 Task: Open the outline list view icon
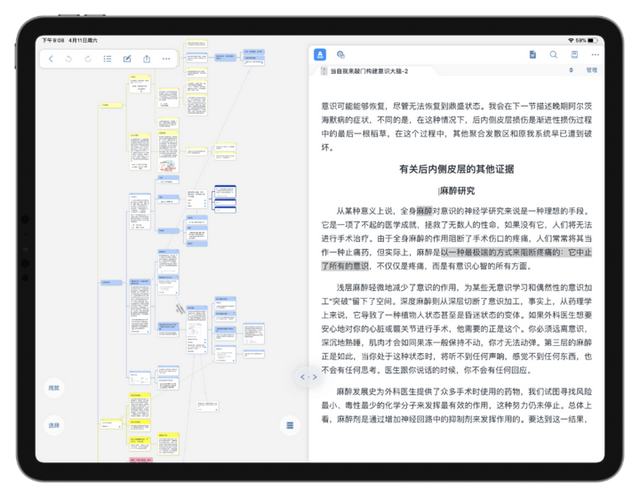[107, 59]
